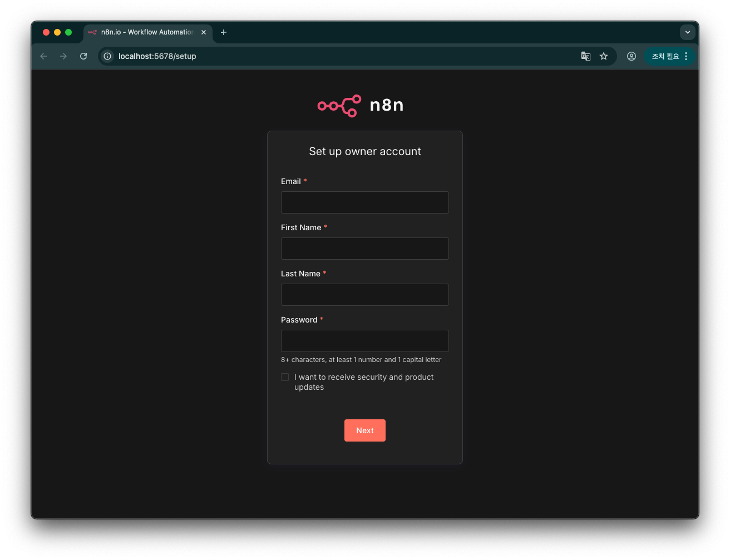
Task: Click into the Last Name field
Action: pyautogui.click(x=365, y=295)
